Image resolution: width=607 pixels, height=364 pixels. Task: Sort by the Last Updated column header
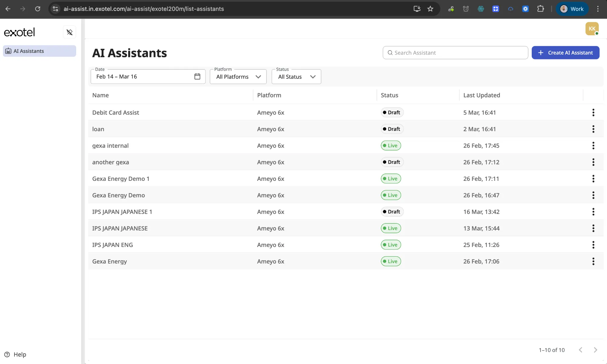point(482,95)
